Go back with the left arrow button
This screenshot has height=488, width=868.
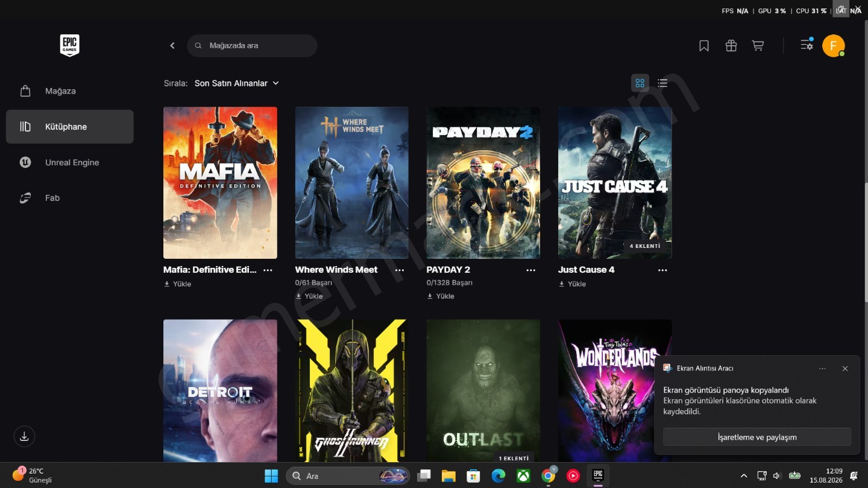(x=172, y=45)
